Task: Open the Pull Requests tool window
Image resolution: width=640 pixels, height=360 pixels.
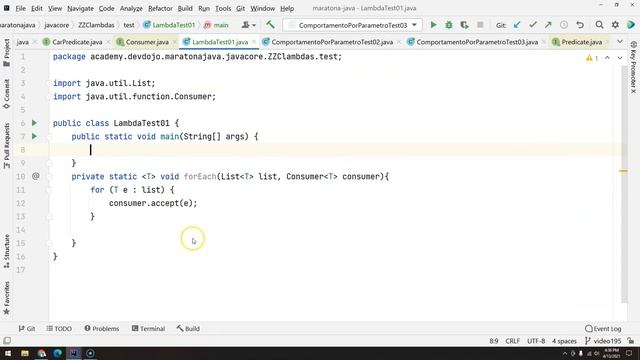Action: tap(7, 146)
